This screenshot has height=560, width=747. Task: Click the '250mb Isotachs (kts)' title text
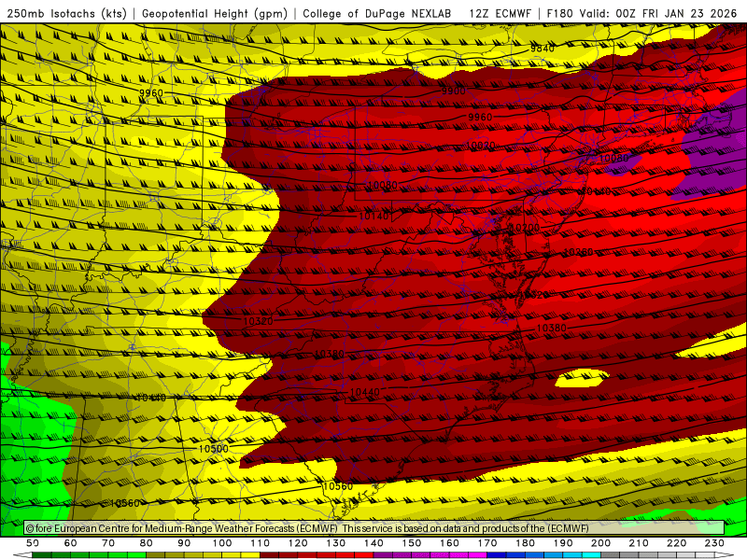pyautogui.click(x=66, y=13)
